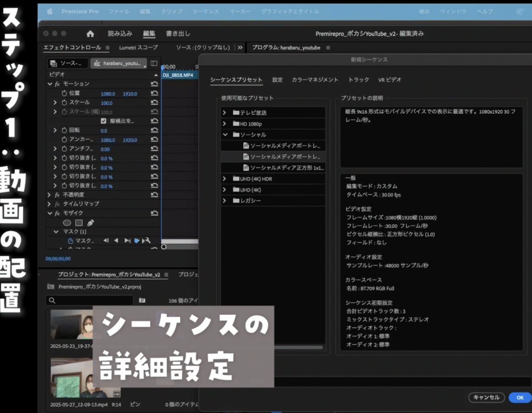The width and height of the screenshot is (532, 413).
Task: Reset the アンチフ parameter
Action: 154,149
